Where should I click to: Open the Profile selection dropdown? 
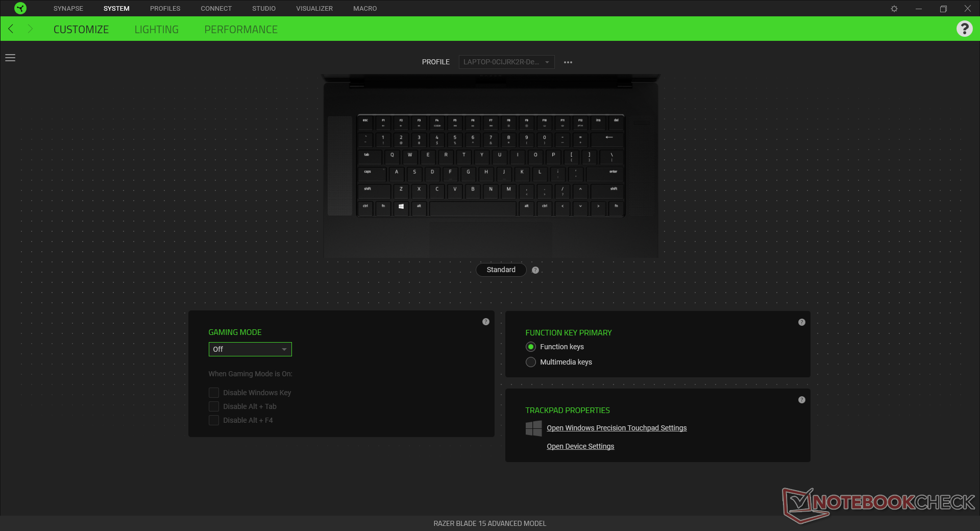pyautogui.click(x=506, y=62)
